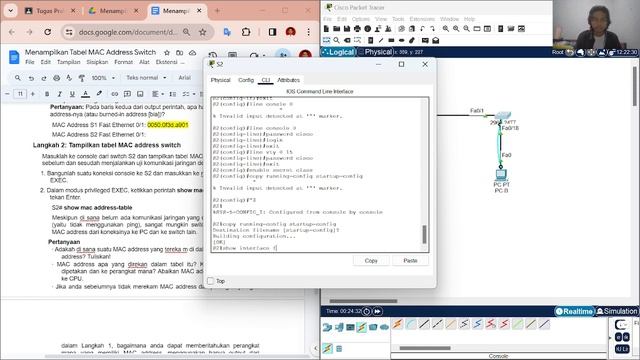Click the CLI vertical scrollbar thumb
This screenshot has width=640, height=360.
click(424, 234)
